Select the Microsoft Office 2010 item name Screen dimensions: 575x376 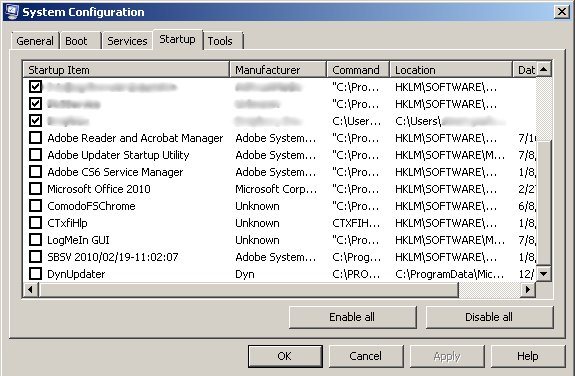[x=99, y=189]
